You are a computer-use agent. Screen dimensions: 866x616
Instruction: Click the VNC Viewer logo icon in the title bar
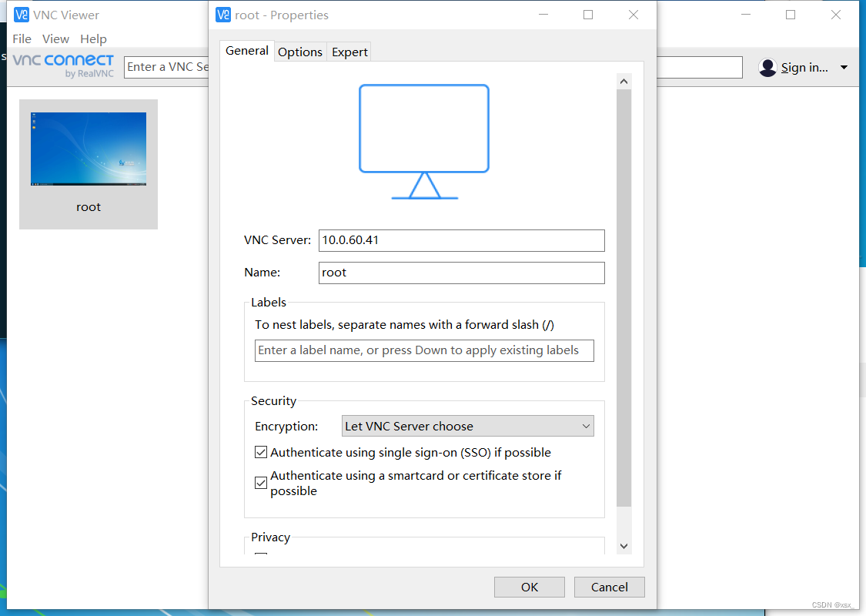[21, 15]
